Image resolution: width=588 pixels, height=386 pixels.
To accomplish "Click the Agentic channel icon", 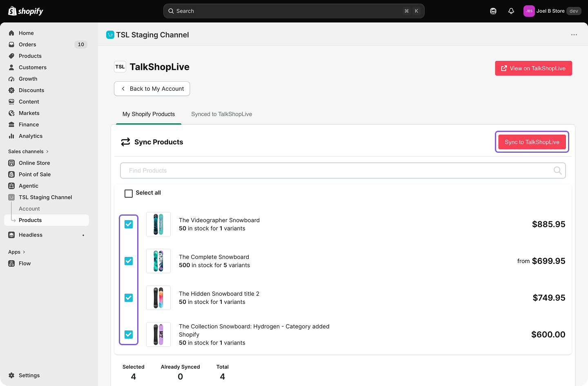I will tap(11, 186).
